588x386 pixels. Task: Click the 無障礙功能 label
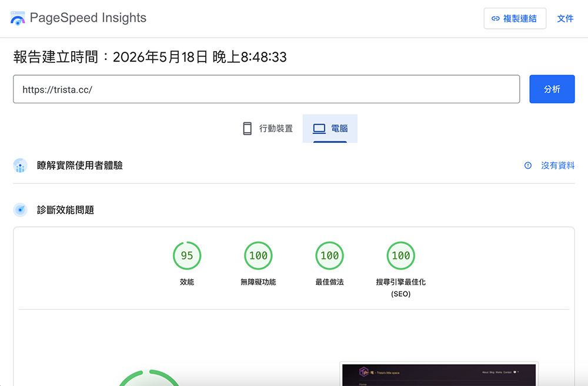click(258, 282)
